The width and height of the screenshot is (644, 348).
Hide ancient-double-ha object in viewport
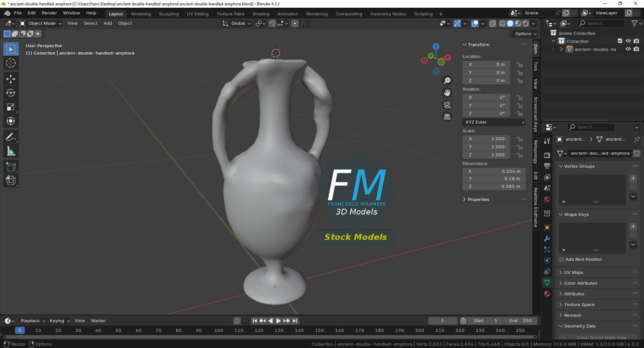[x=628, y=49]
